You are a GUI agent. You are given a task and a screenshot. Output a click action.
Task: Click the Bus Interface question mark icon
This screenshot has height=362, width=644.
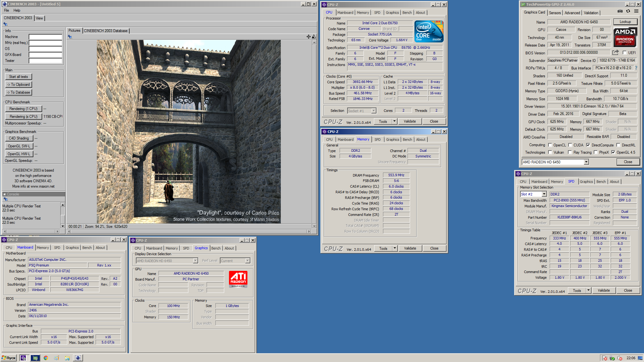pos(636,68)
